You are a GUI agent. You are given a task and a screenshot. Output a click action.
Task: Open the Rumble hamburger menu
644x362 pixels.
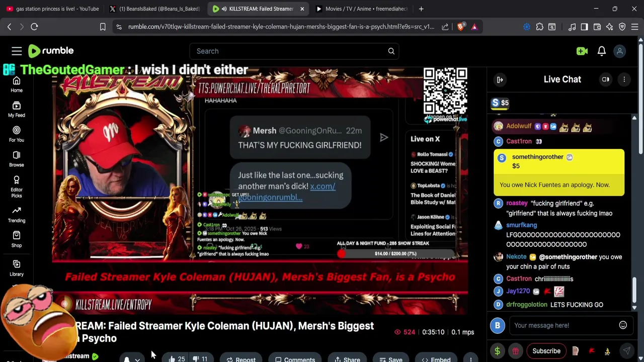click(x=17, y=51)
